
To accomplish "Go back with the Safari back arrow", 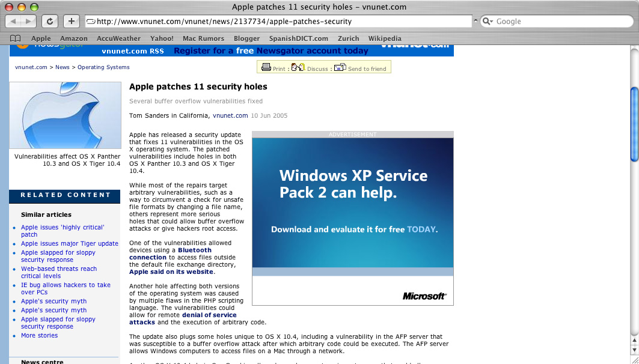I will [13, 21].
